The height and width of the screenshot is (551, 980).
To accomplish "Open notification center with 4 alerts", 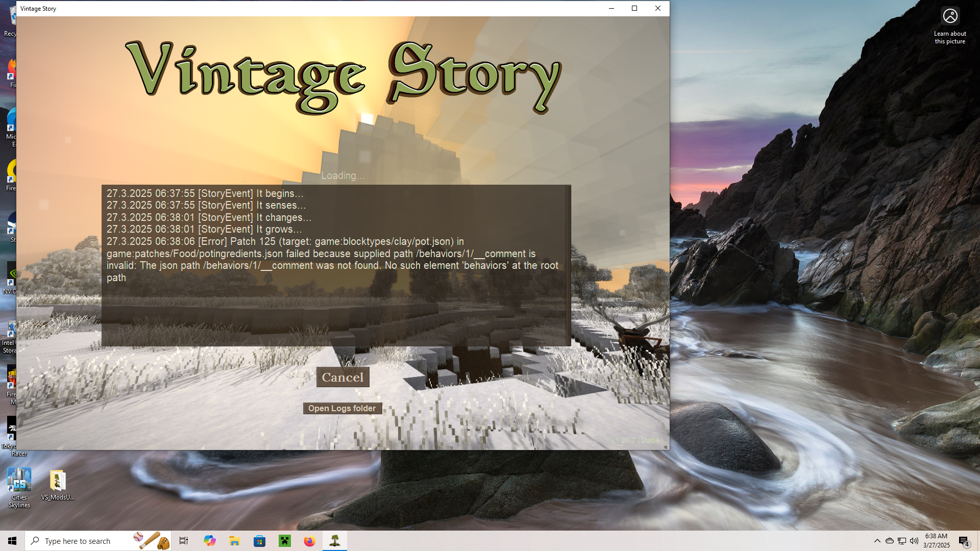I will (x=964, y=541).
